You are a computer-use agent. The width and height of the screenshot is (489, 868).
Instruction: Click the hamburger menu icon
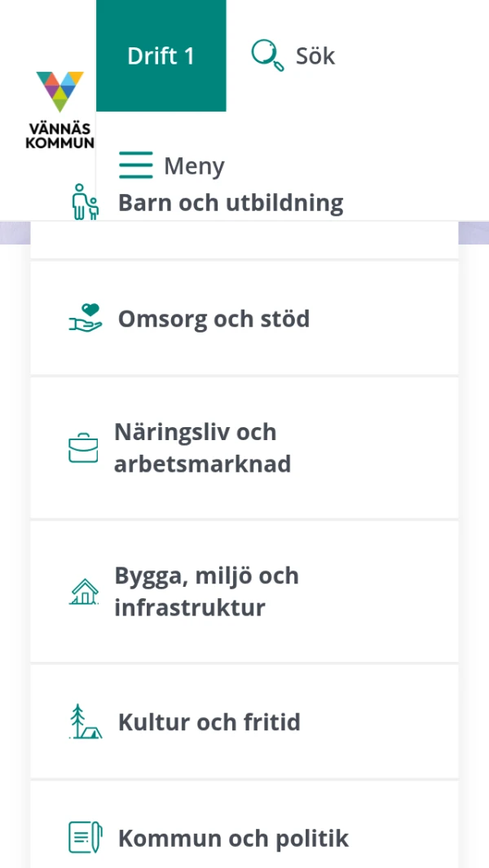135,165
